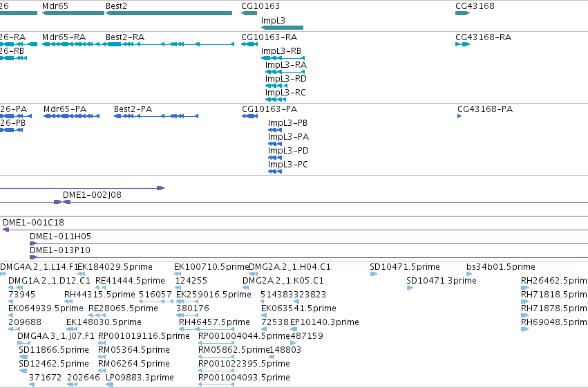Click EST EP10140.3prime
The height and width of the screenshot is (388, 588).
click(325, 322)
